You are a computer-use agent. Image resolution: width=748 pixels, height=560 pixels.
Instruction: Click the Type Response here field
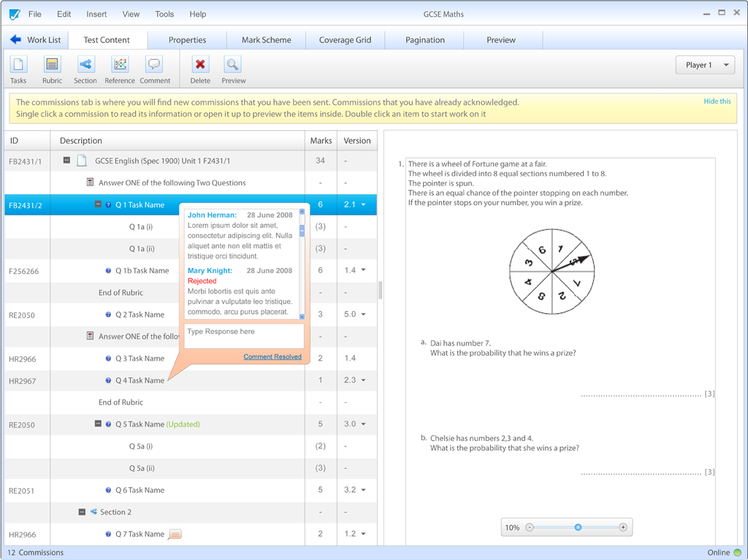tap(244, 336)
